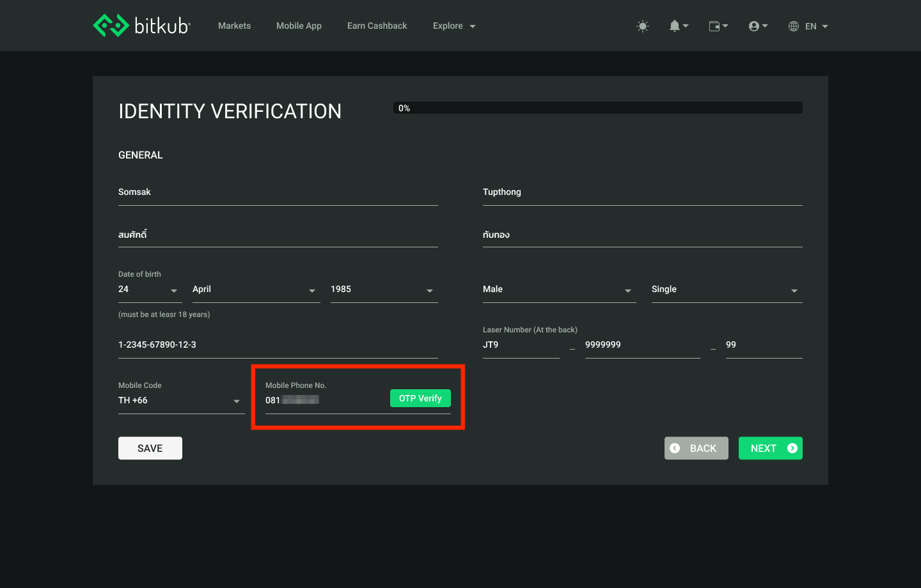Click the 0% verification progress bar
The width and height of the screenshot is (921, 588).
coord(597,107)
